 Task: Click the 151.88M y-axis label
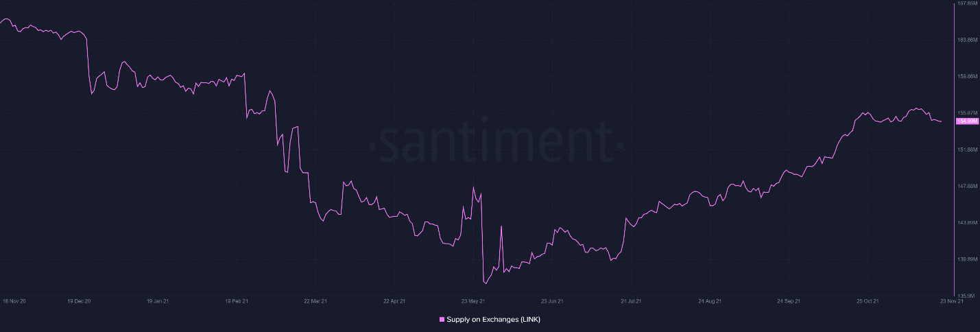point(968,150)
